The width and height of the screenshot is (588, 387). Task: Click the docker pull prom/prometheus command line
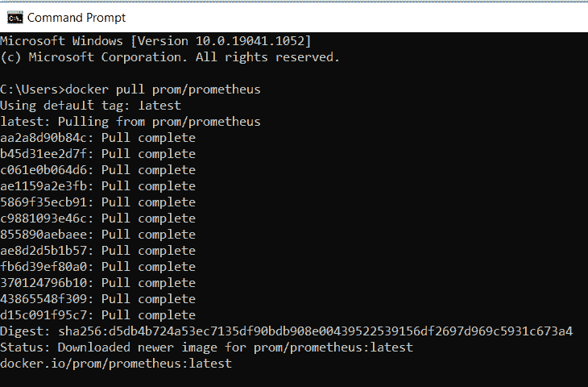click(x=130, y=89)
